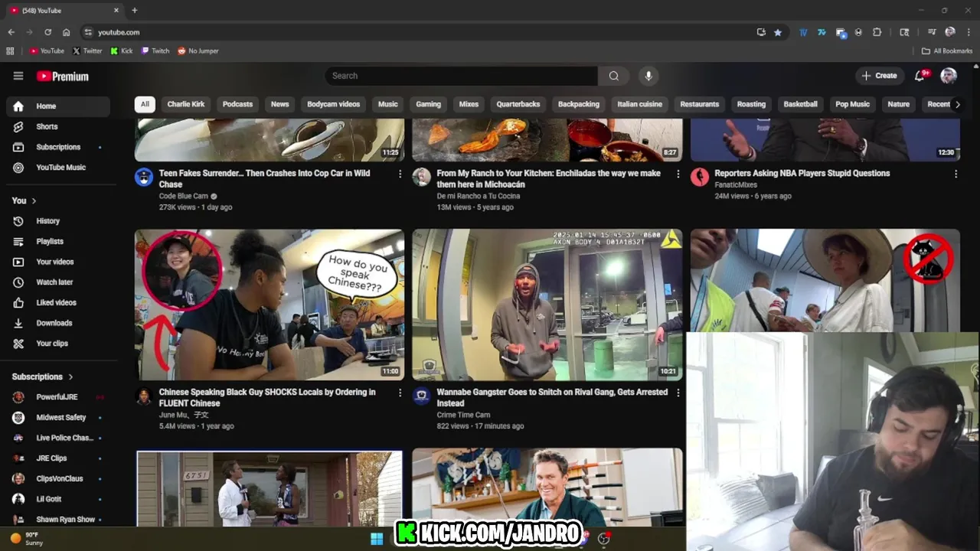The width and height of the screenshot is (980, 551).
Task: Go back in Chrome
Action: click(11, 32)
